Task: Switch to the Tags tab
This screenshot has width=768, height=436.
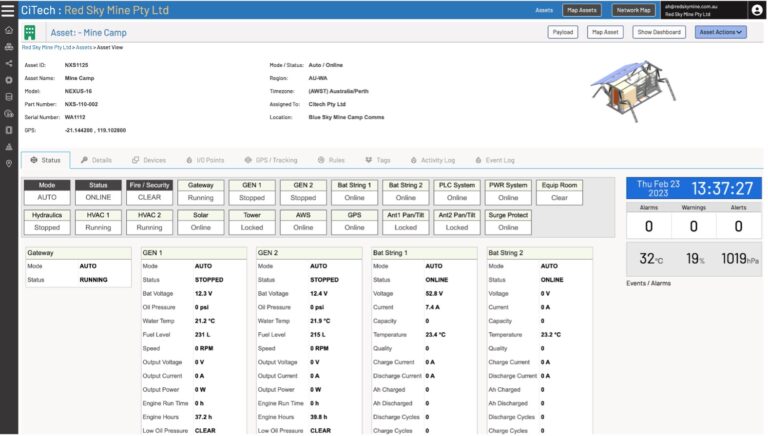Action: coord(378,160)
